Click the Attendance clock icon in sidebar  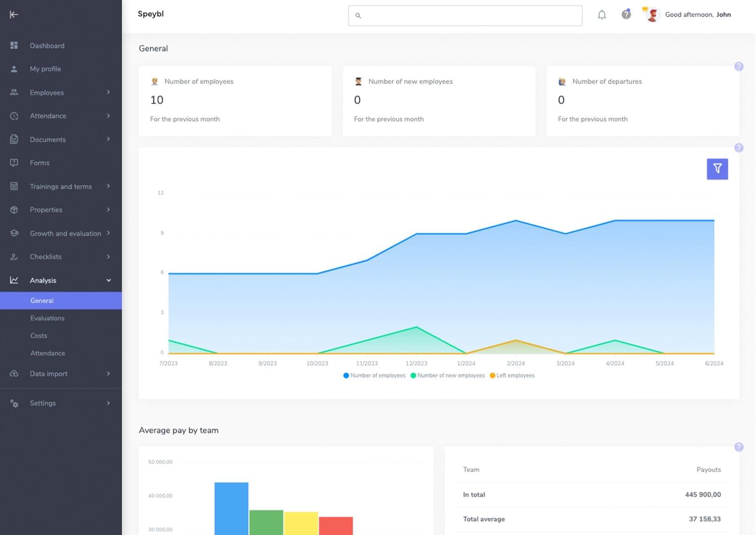pos(14,116)
